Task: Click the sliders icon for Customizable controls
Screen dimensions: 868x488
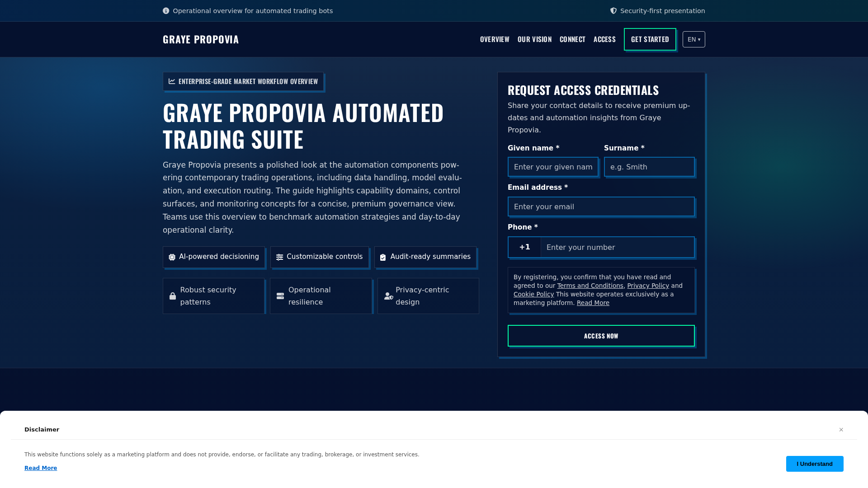Action: tap(280, 257)
